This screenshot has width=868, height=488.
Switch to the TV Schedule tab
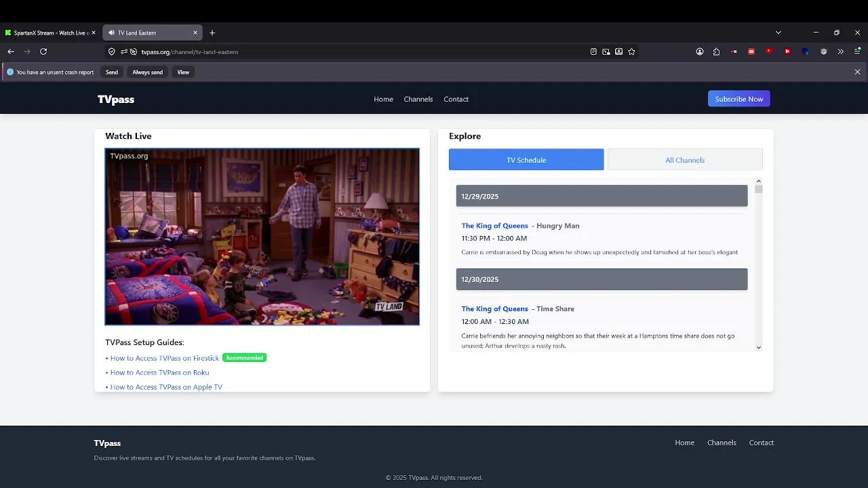526,160
